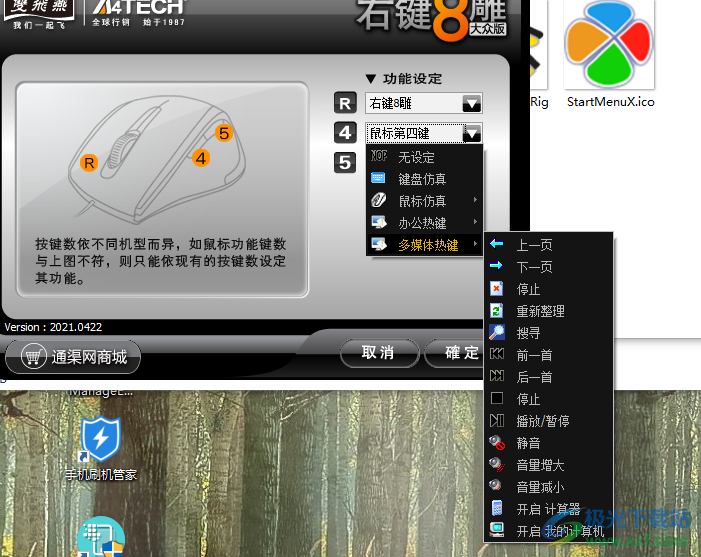Click the next track icon

497,376
